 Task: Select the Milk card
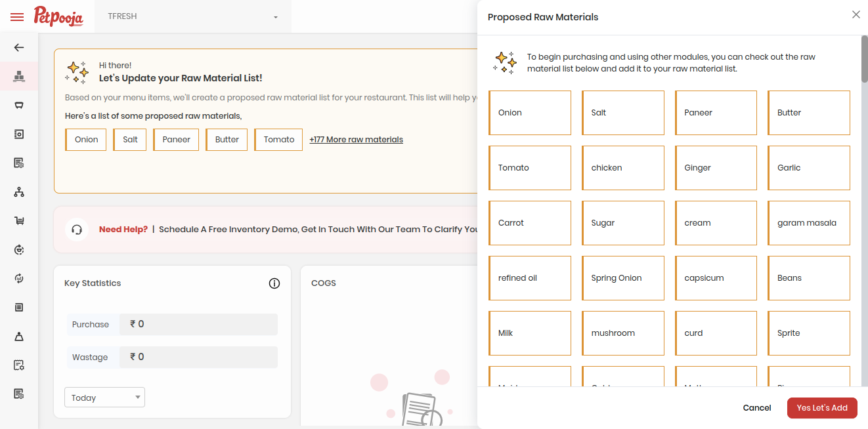click(530, 333)
